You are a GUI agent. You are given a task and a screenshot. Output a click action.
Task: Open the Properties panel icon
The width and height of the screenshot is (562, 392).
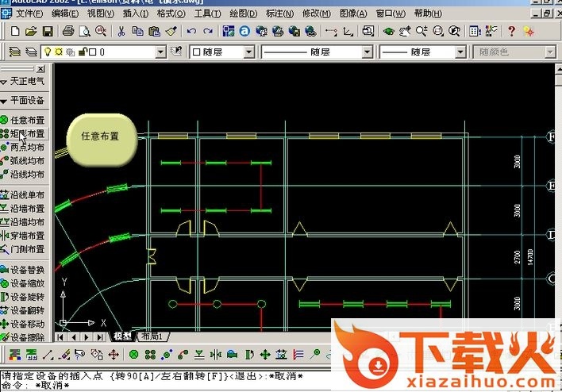coord(475,31)
